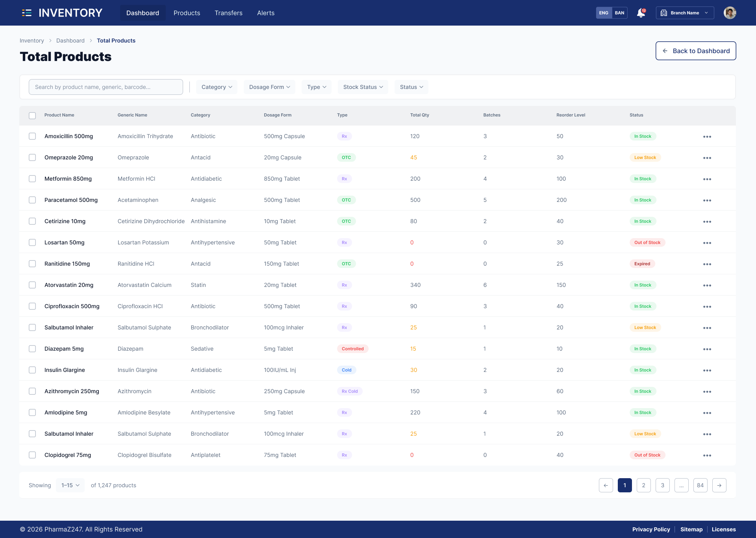Open row actions for Ranitidine 150mg

click(x=707, y=264)
